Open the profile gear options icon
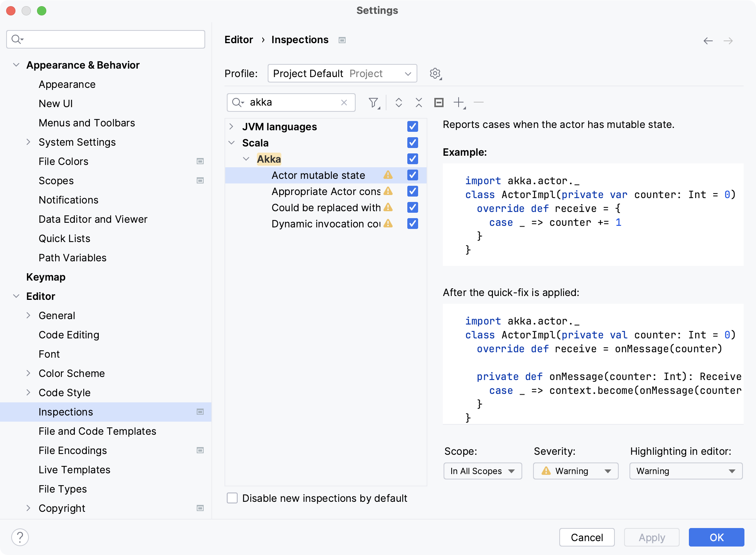 pyautogui.click(x=435, y=74)
